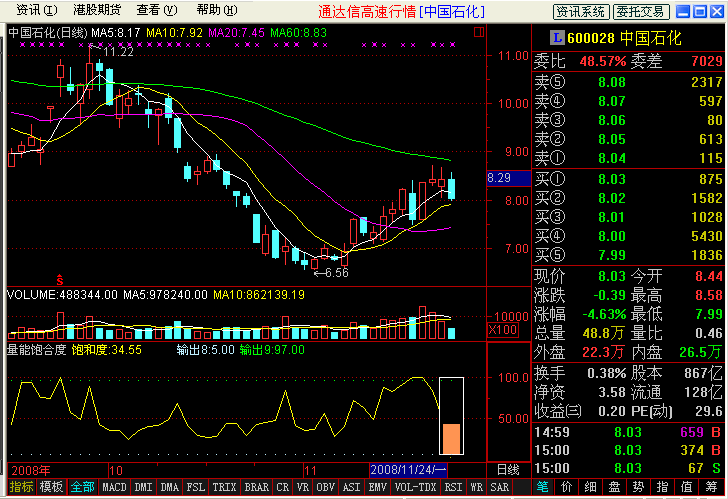Click the MA60:8.83 legend value
The width and height of the screenshot is (728, 499).
pyautogui.click(x=299, y=32)
